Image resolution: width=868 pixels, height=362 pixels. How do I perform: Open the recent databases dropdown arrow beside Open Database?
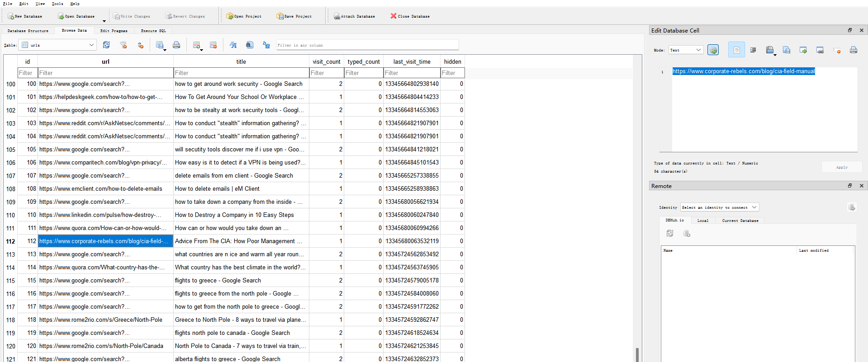click(104, 21)
